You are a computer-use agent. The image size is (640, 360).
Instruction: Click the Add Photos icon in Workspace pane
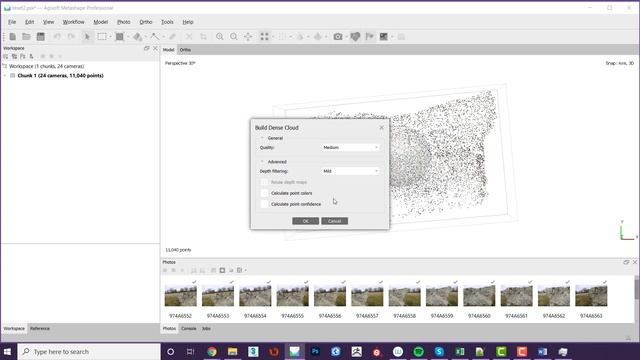[14, 56]
